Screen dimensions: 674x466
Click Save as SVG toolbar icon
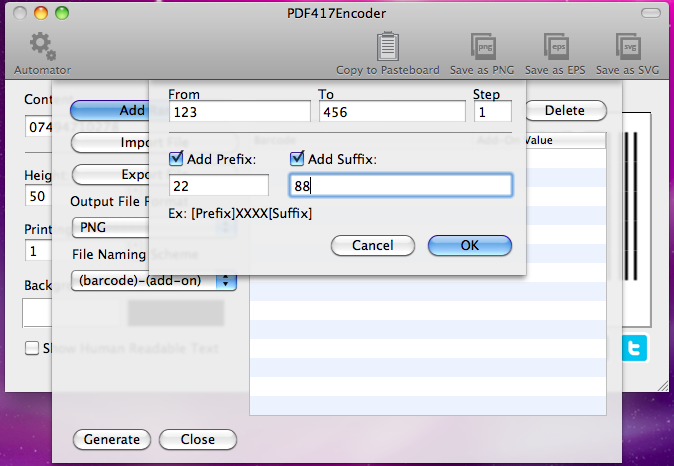click(628, 46)
